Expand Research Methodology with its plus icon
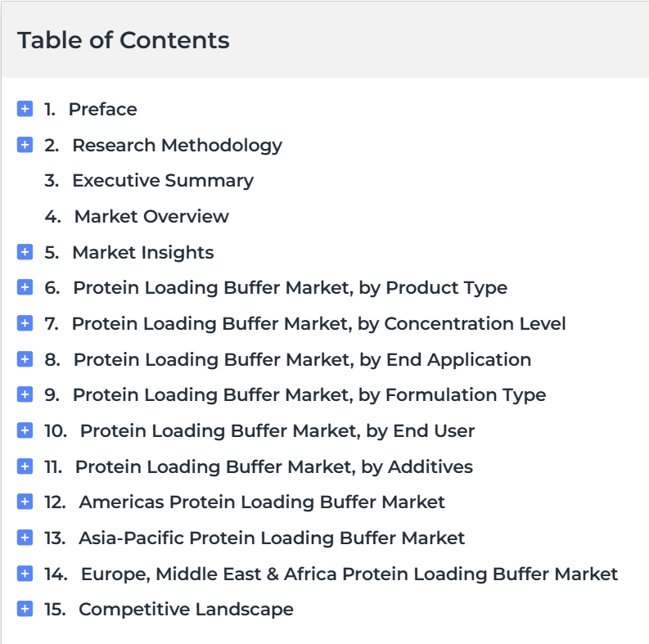The image size is (649, 644). coord(25,145)
